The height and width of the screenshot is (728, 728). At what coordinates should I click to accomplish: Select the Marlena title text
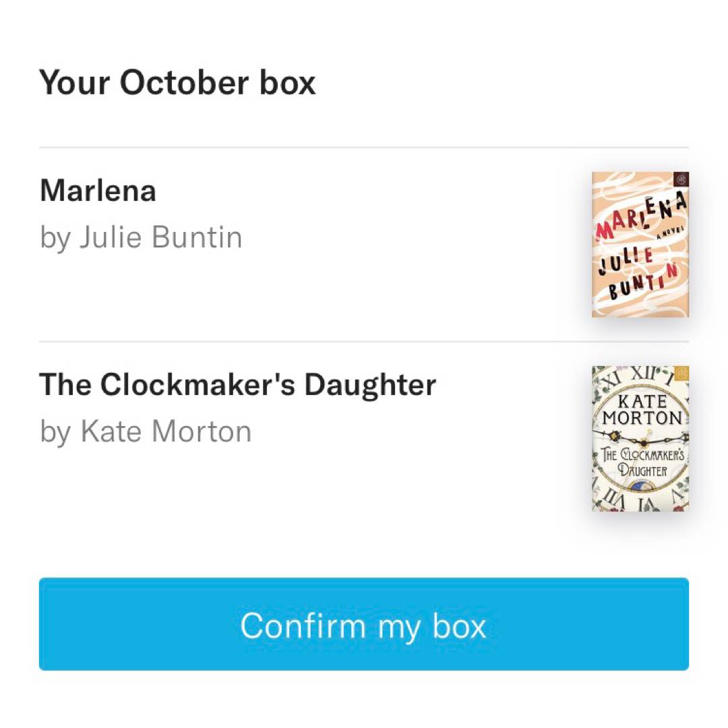[x=98, y=191]
